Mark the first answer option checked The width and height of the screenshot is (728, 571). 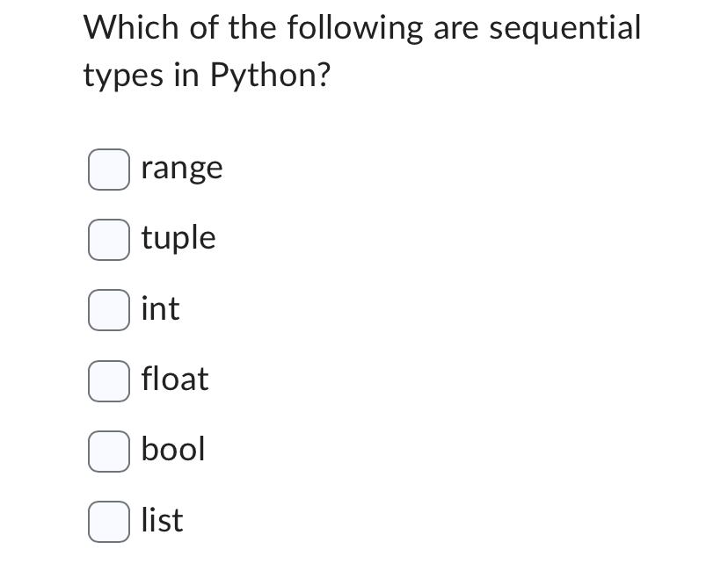107,169
